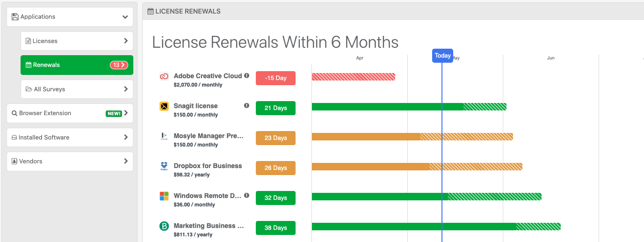This screenshot has height=242, width=644.
Task: Open the Dropbox for Business license name
Action: pos(208,166)
